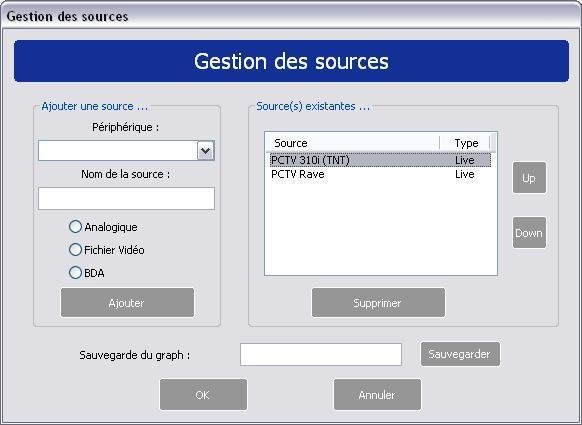Click Supprimer to delete the source
The width and height of the screenshot is (582, 425).
click(x=378, y=303)
